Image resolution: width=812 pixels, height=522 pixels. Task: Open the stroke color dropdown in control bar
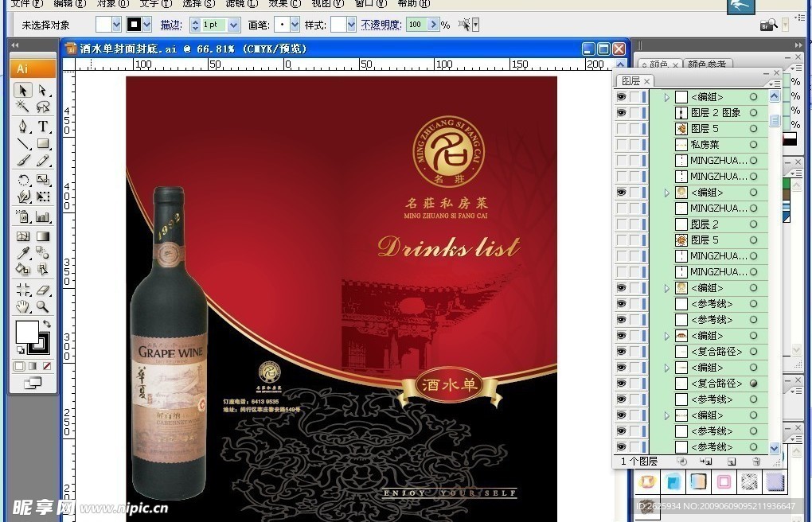pyautogui.click(x=147, y=25)
